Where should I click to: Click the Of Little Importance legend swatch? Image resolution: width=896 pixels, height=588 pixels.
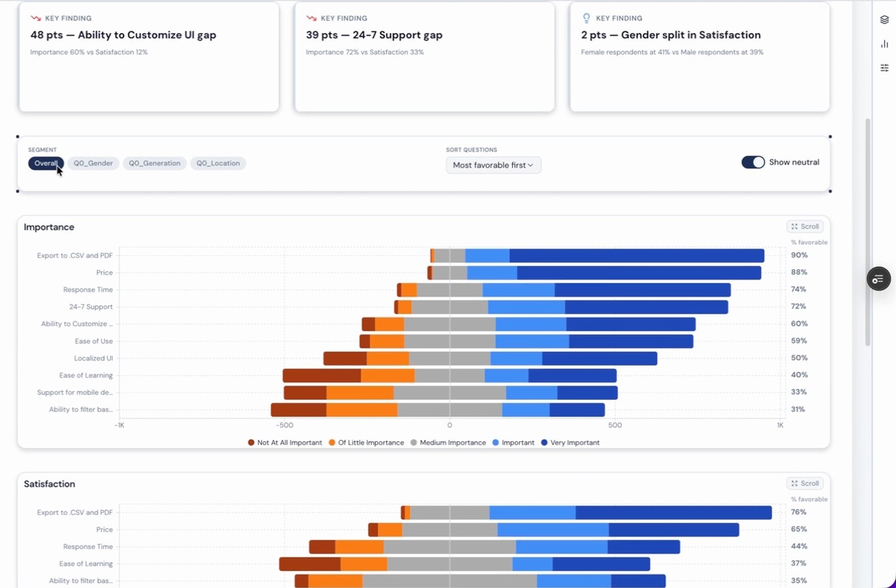[332, 442]
